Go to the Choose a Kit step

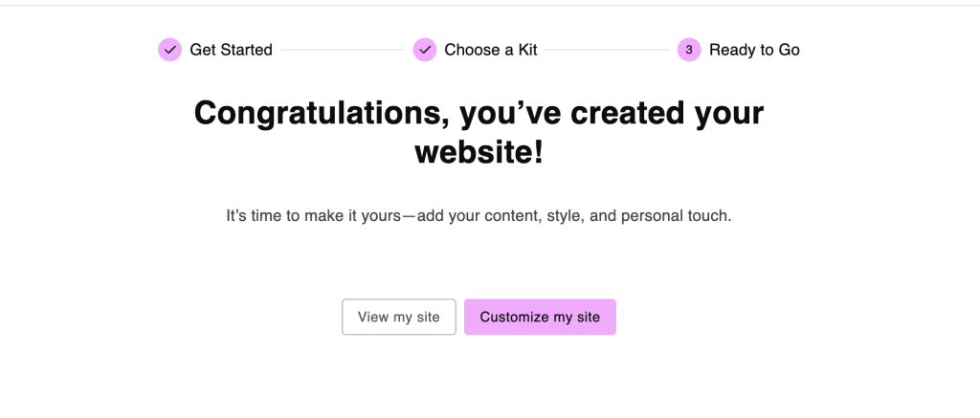click(x=491, y=50)
